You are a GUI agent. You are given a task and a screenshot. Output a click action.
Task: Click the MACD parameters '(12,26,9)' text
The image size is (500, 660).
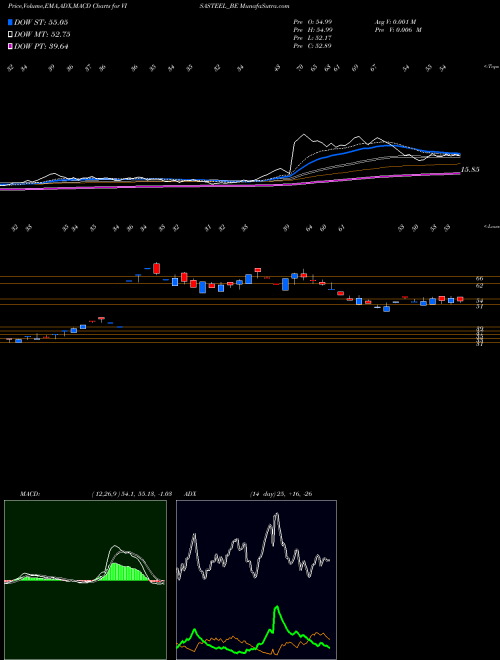coord(106,494)
